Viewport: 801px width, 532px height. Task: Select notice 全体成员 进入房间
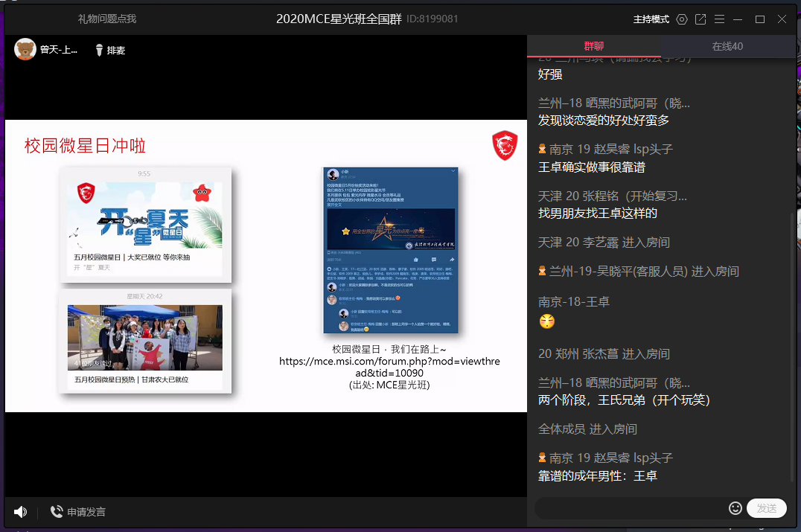click(x=587, y=429)
